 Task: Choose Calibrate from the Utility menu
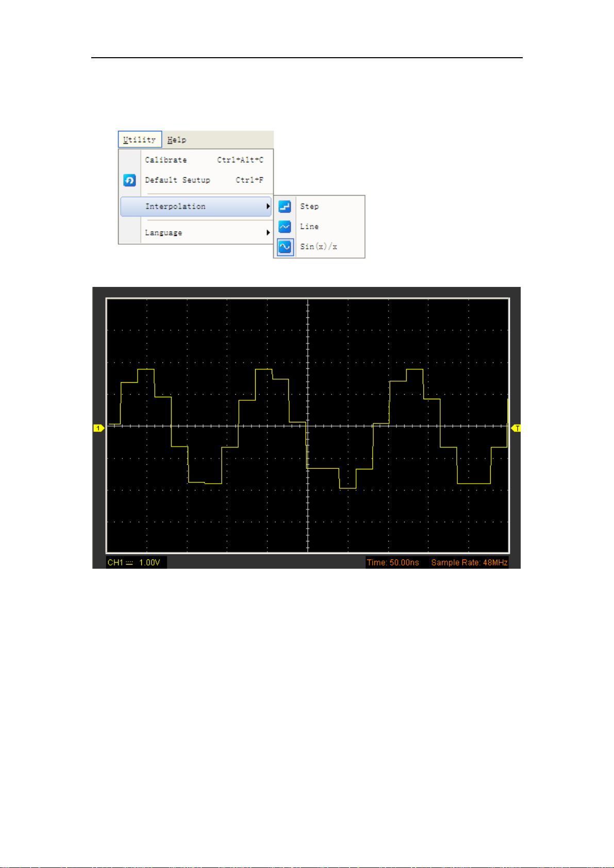[195, 160]
